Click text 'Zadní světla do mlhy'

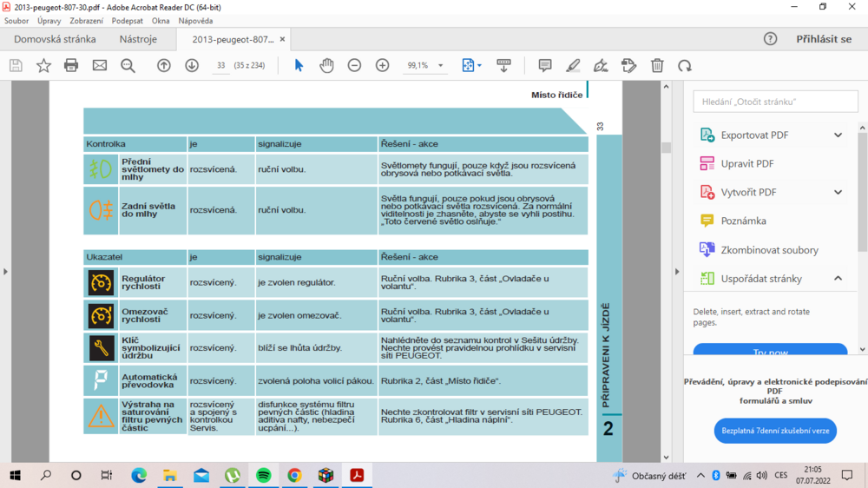pyautogui.click(x=148, y=210)
